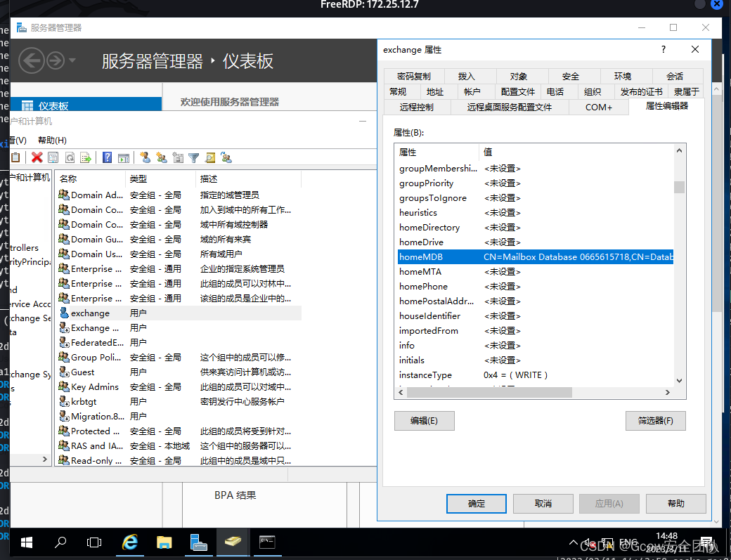Image resolution: width=731 pixels, height=560 pixels.
Task: Launch Internet Explorer from the taskbar
Action: 129,542
